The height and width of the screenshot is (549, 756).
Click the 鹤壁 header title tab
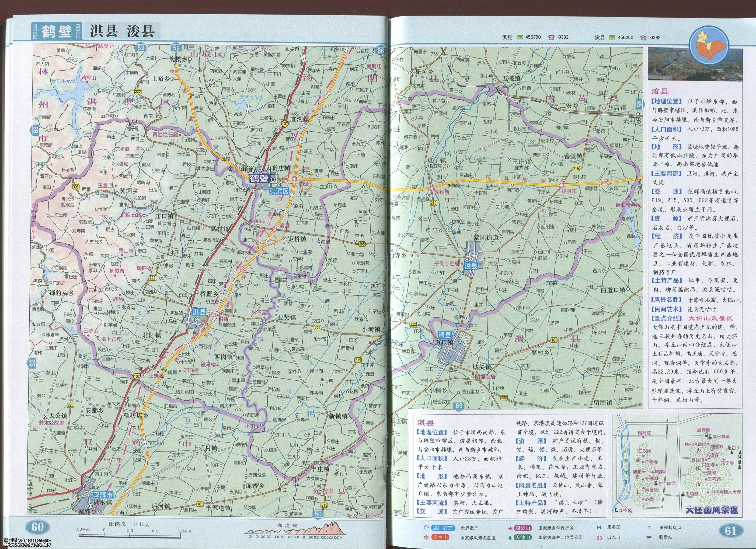point(57,32)
